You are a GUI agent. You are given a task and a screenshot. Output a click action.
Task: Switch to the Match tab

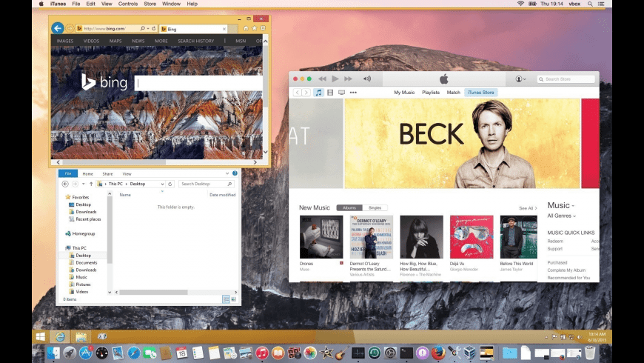tap(454, 93)
